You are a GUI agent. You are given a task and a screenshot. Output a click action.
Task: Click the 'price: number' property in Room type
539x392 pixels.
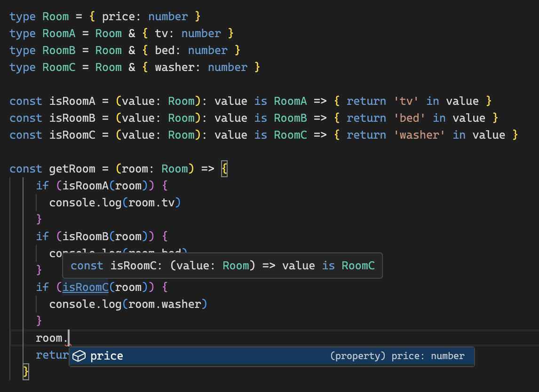(x=145, y=16)
